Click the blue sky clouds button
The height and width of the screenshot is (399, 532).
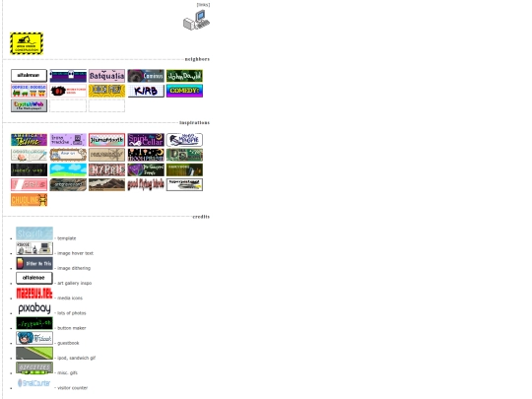tap(68, 169)
